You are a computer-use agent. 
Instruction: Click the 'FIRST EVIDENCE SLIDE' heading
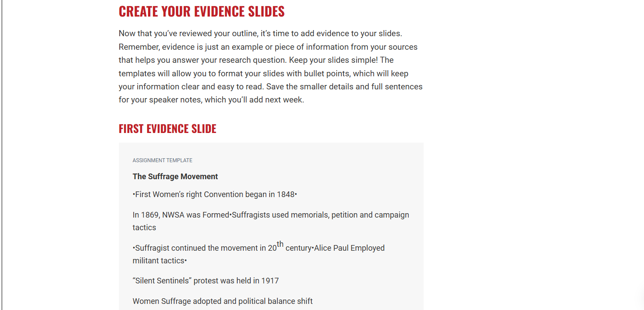coord(168,129)
